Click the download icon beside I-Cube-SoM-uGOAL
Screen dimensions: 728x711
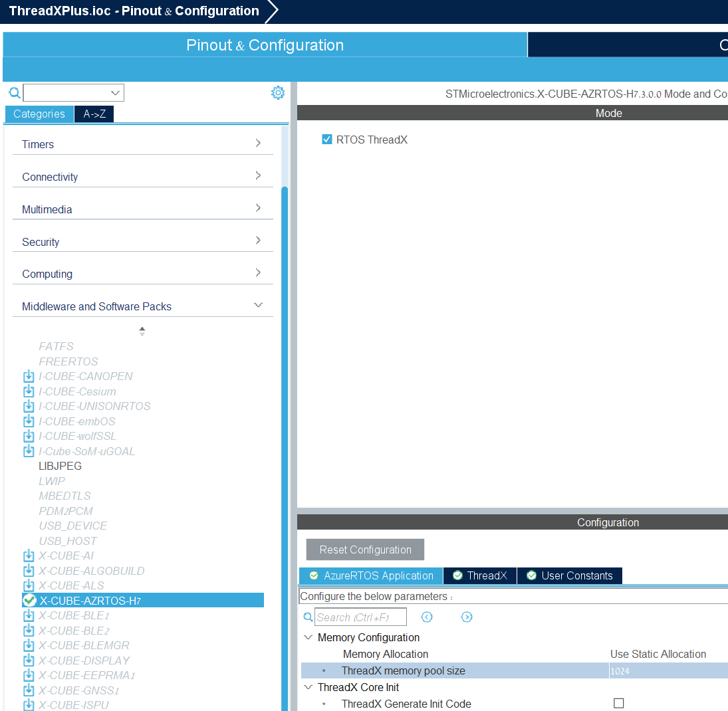coord(28,451)
